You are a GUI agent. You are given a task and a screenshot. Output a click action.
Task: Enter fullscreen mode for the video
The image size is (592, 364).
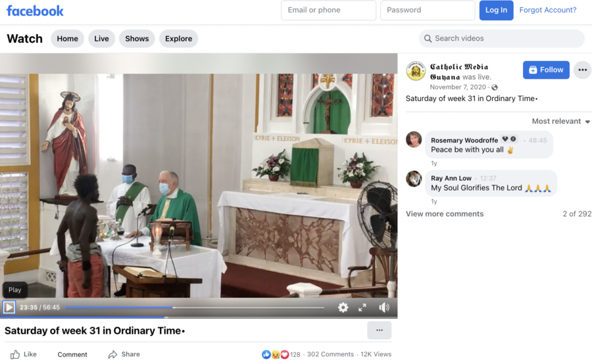click(362, 307)
